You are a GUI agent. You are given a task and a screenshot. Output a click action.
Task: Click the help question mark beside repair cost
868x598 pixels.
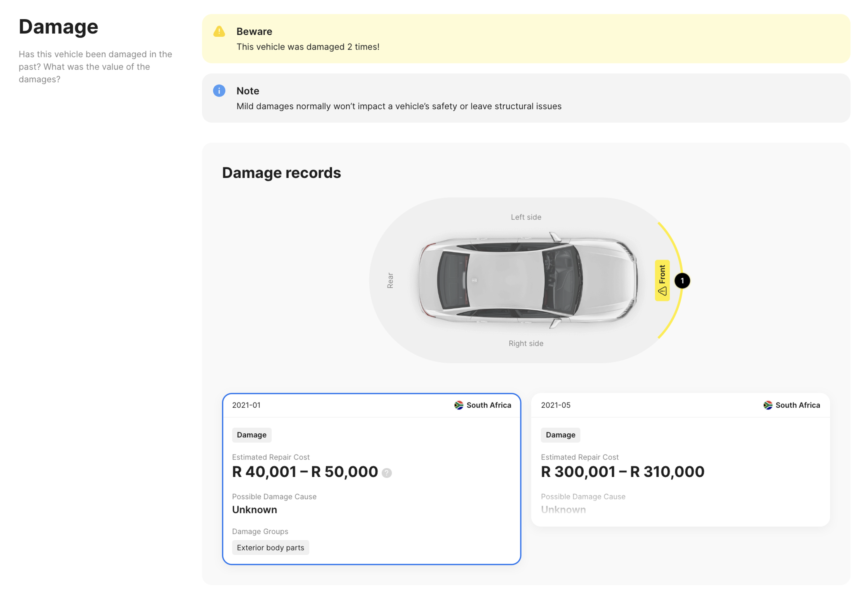pos(387,473)
